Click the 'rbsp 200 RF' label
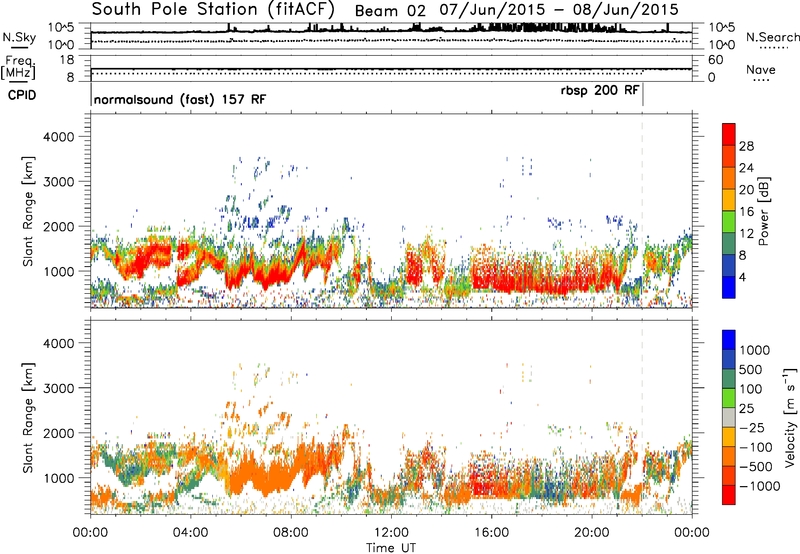Image resolution: width=800 pixels, height=554 pixels. coord(599,90)
